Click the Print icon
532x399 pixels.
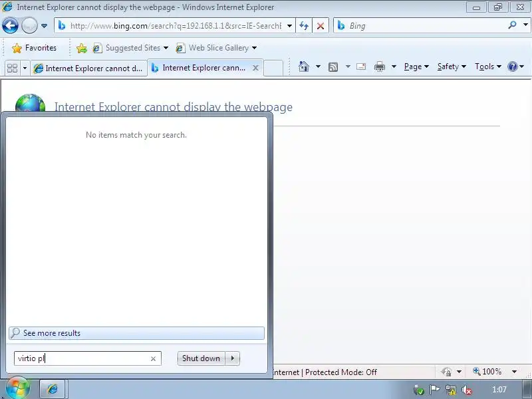tap(379, 66)
